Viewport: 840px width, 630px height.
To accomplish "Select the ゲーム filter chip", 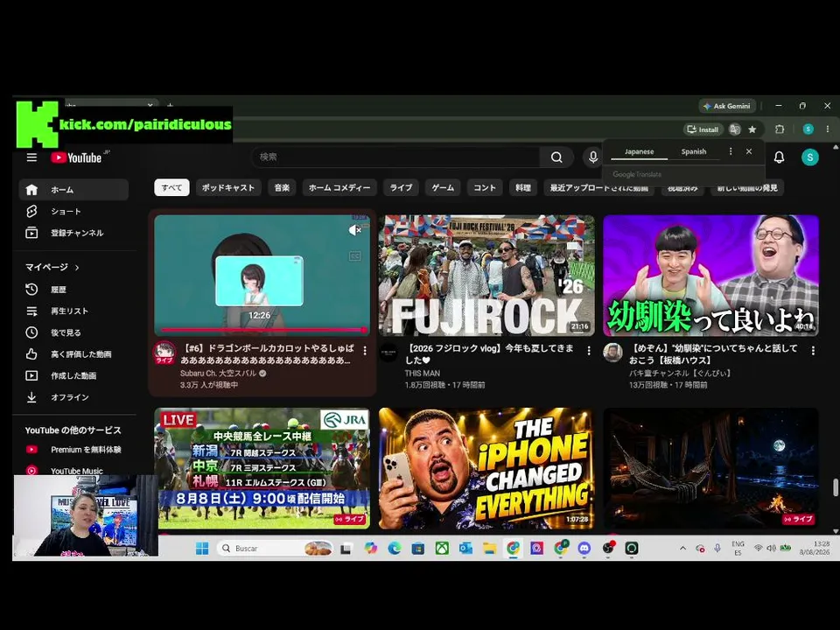I will (443, 187).
